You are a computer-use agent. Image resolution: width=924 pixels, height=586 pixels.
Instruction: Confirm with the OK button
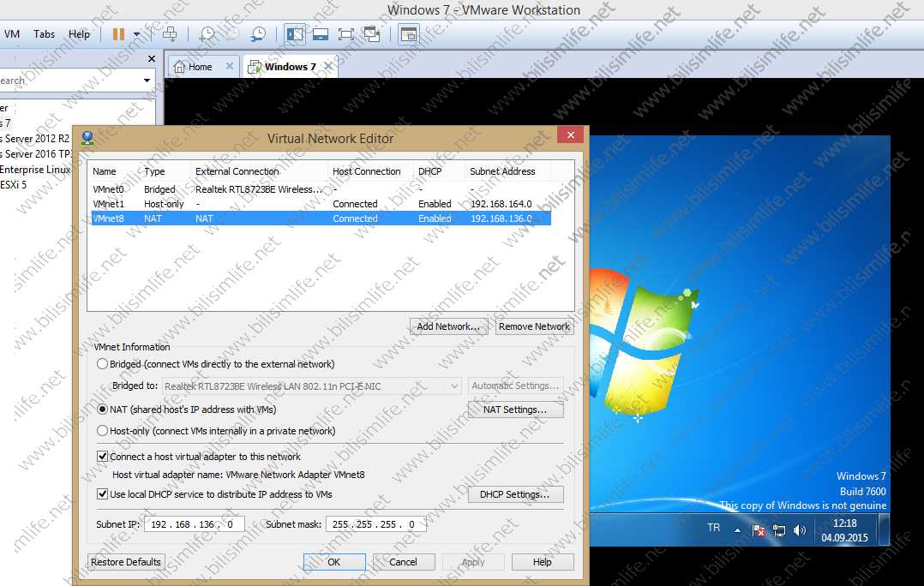click(334, 562)
